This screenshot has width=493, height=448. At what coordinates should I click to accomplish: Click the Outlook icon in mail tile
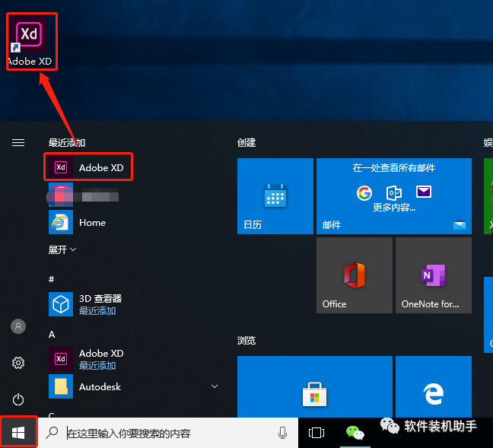[394, 192]
